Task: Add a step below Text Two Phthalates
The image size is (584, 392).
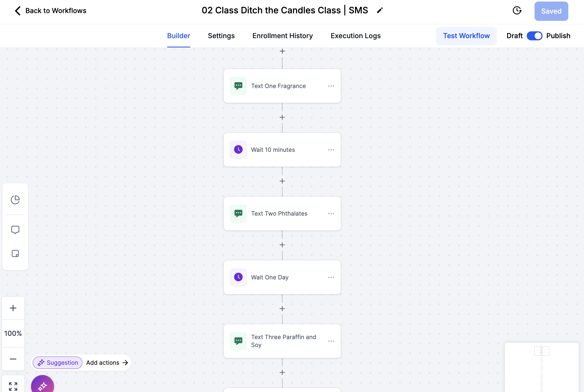Action: click(x=282, y=245)
